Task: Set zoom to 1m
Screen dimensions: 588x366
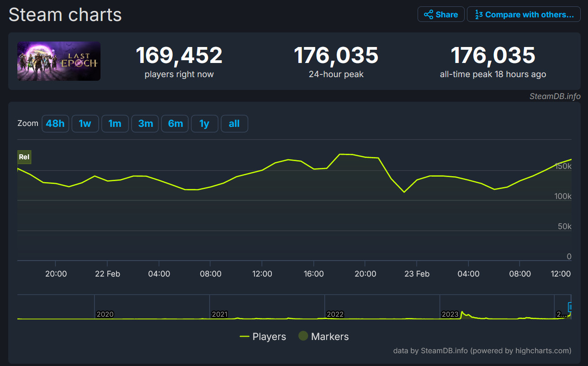Action: click(x=115, y=124)
